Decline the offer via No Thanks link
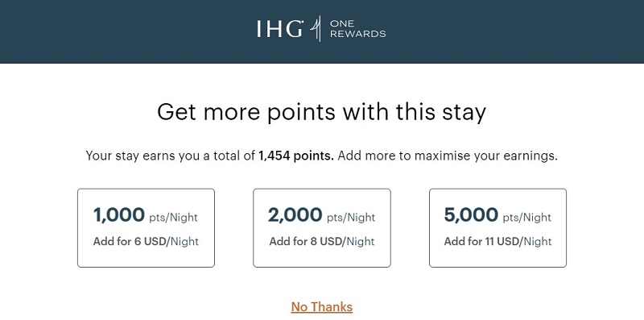 coord(321,307)
